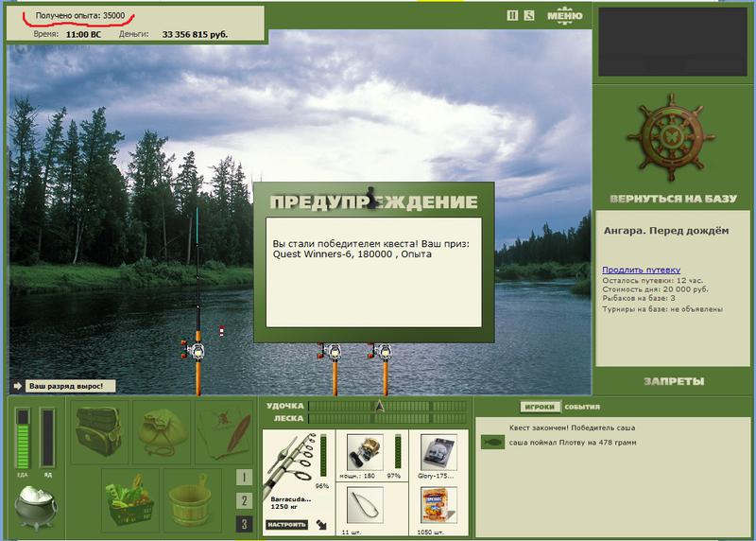756x541 pixels.
Task: Open the МЕНЮ game menu
Action: [564, 15]
